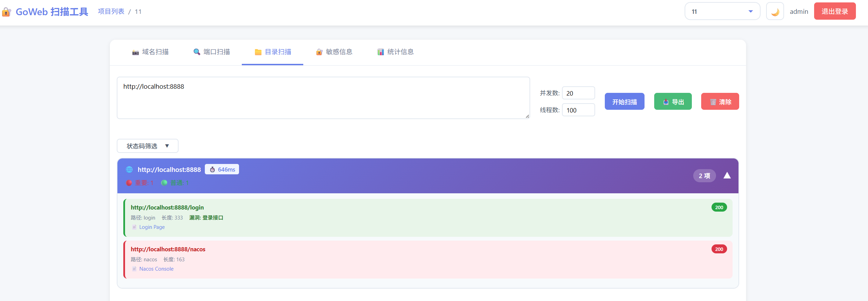The height and width of the screenshot is (301, 868).
Task: Open the 端口扫描 tab
Action: (x=211, y=52)
